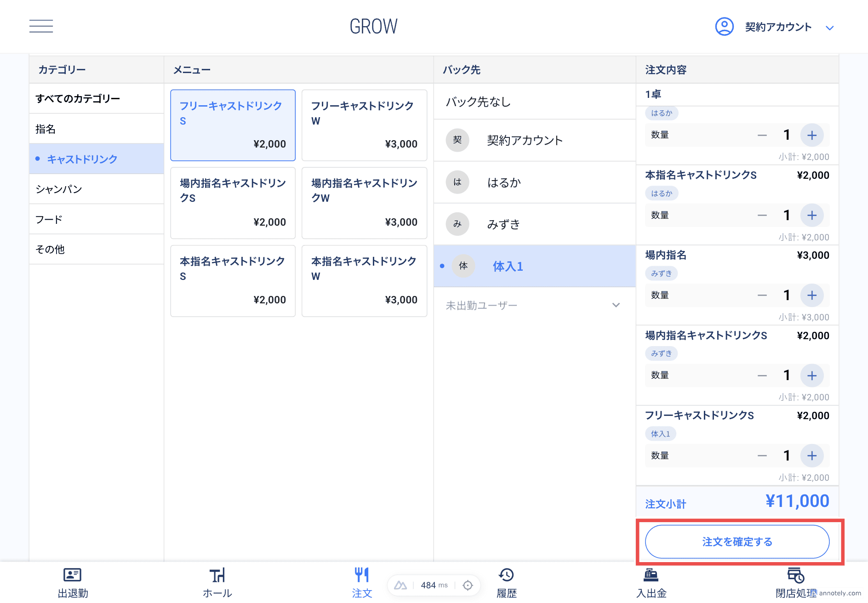Open the 履歴 history icon
This screenshot has width=868, height=603.
pos(506,575)
